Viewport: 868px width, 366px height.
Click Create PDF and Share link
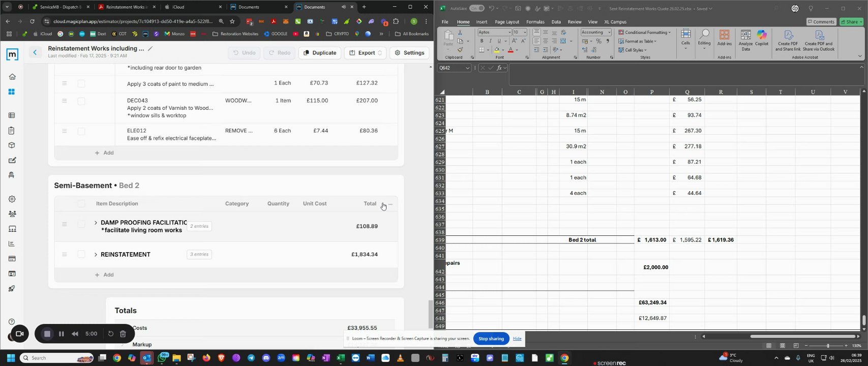click(788, 40)
